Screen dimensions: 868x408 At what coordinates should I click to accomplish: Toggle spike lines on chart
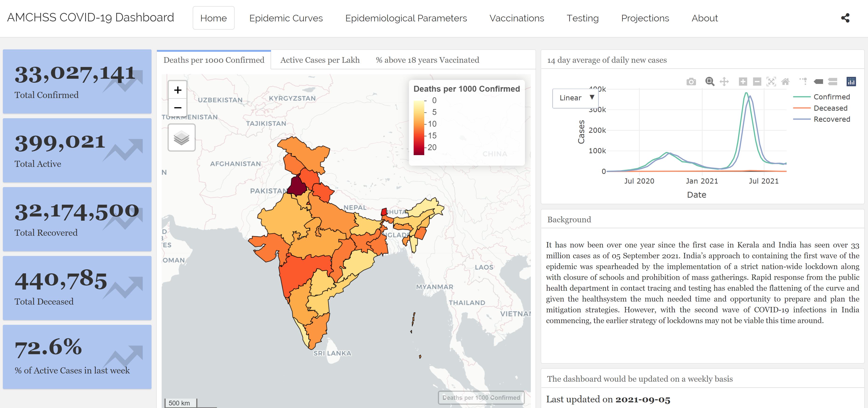804,82
